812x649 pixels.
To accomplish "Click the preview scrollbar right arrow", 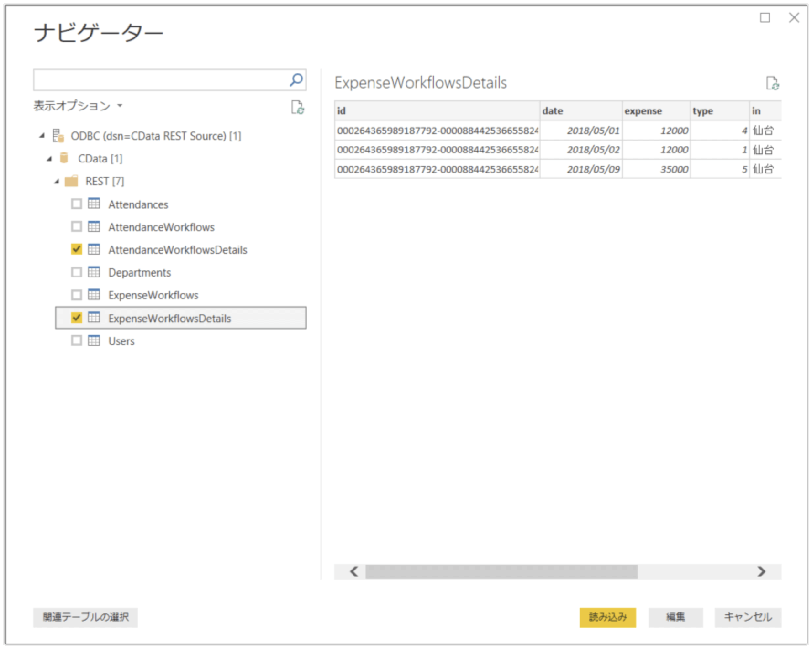I will click(761, 571).
